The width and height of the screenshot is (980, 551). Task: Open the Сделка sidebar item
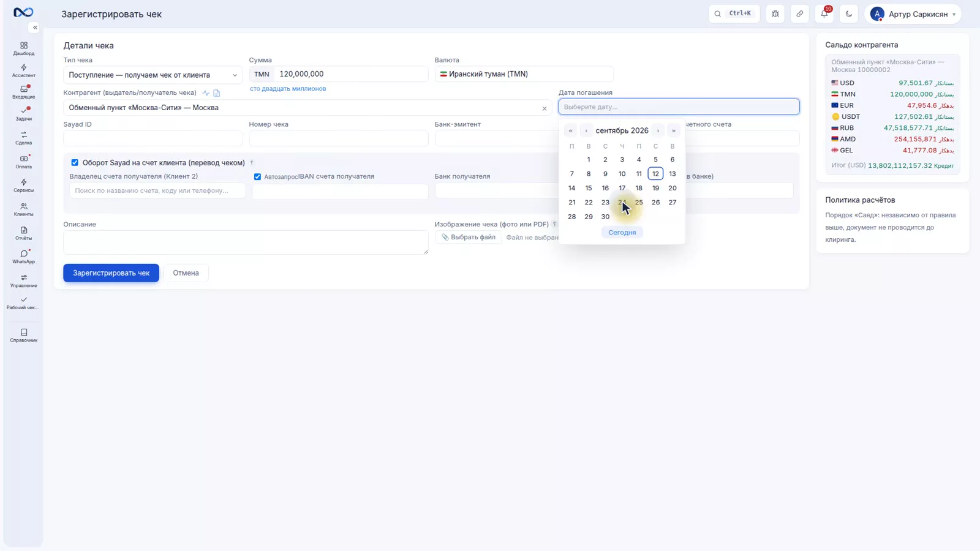24,138
